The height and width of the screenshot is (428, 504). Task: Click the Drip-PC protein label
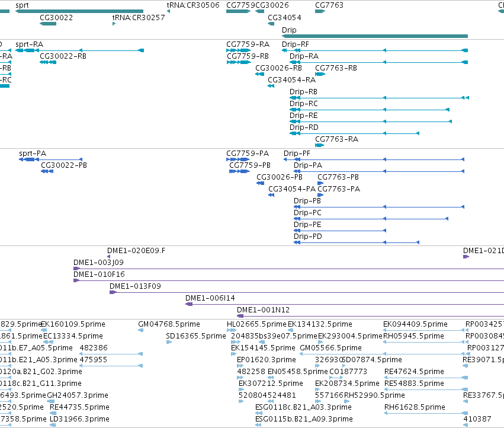tap(307, 213)
